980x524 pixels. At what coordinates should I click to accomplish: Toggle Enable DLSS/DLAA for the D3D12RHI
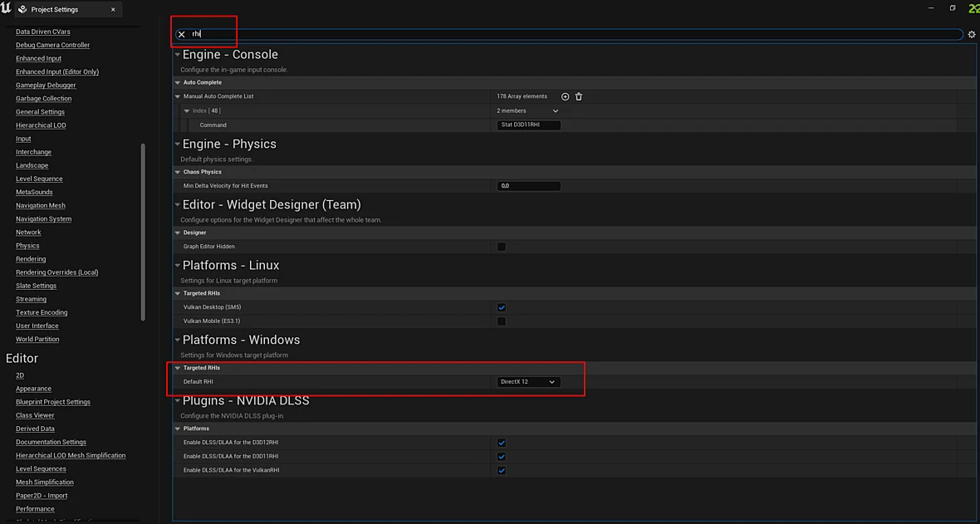pyautogui.click(x=502, y=443)
